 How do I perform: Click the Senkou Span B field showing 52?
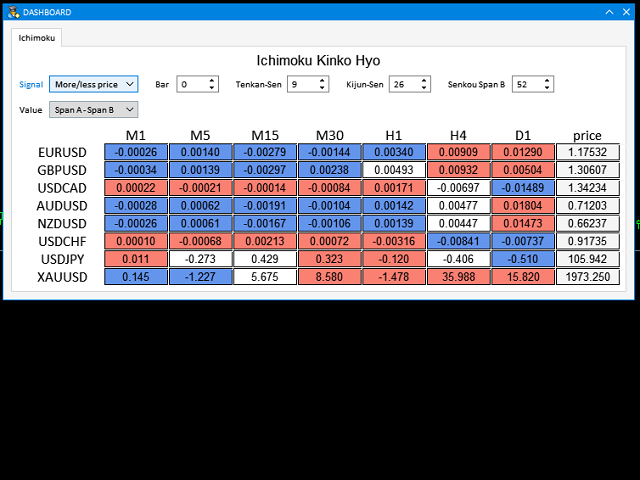pyautogui.click(x=526, y=85)
